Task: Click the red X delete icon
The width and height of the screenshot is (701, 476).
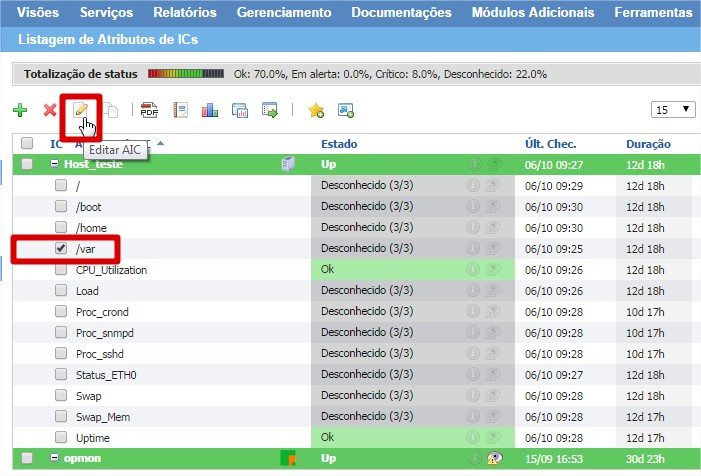Action: (x=49, y=110)
